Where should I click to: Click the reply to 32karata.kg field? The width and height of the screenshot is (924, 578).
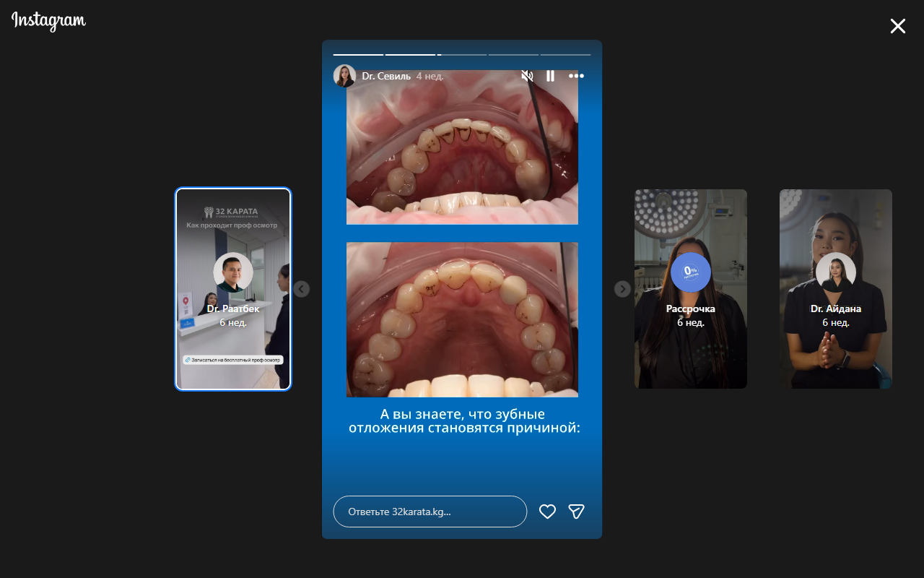pos(430,512)
